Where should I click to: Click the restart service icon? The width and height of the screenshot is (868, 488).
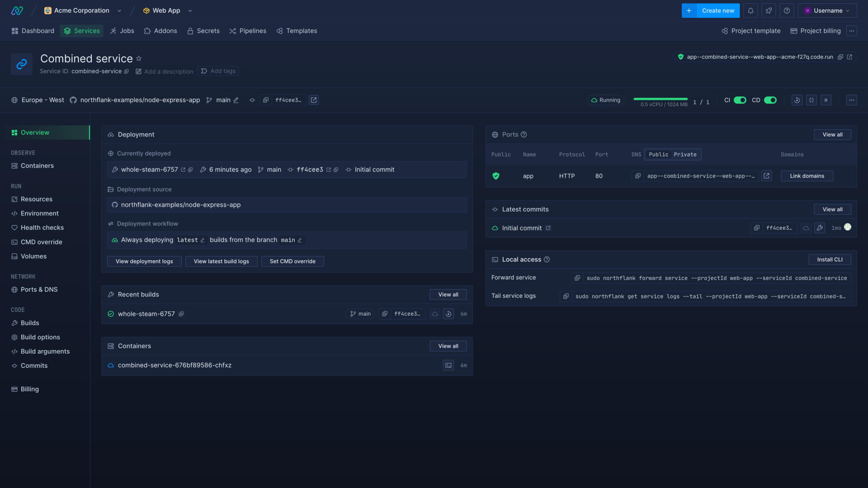click(797, 100)
